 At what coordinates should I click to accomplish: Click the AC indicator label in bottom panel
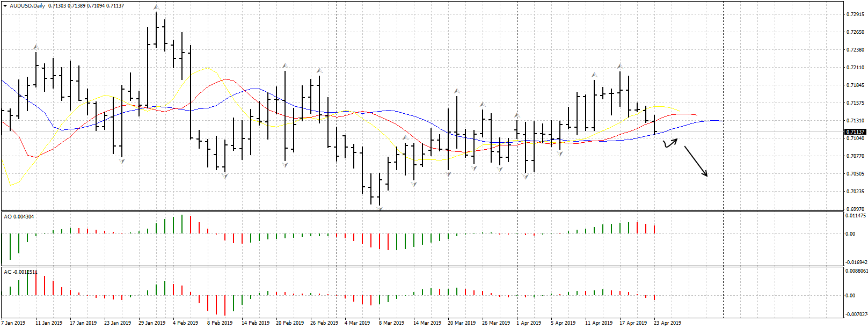click(x=20, y=272)
